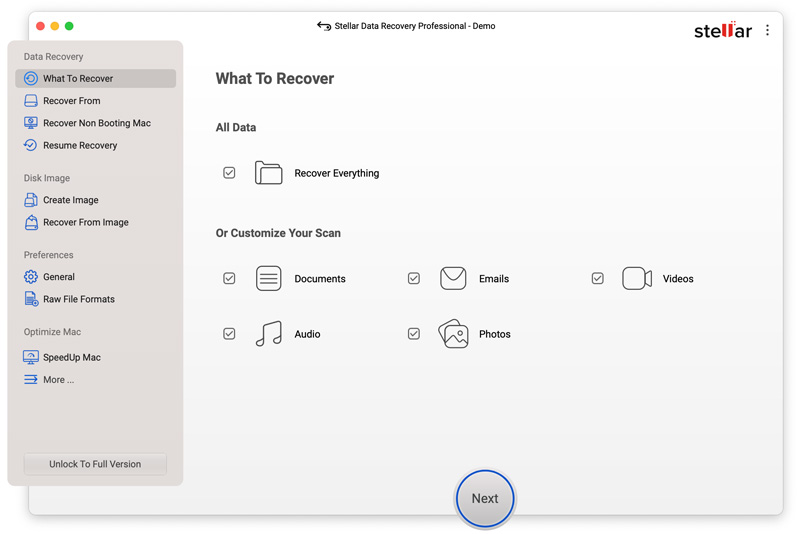The height and width of the screenshot is (534, 800).
Task: Click the Next button
Action: (485, 498)
